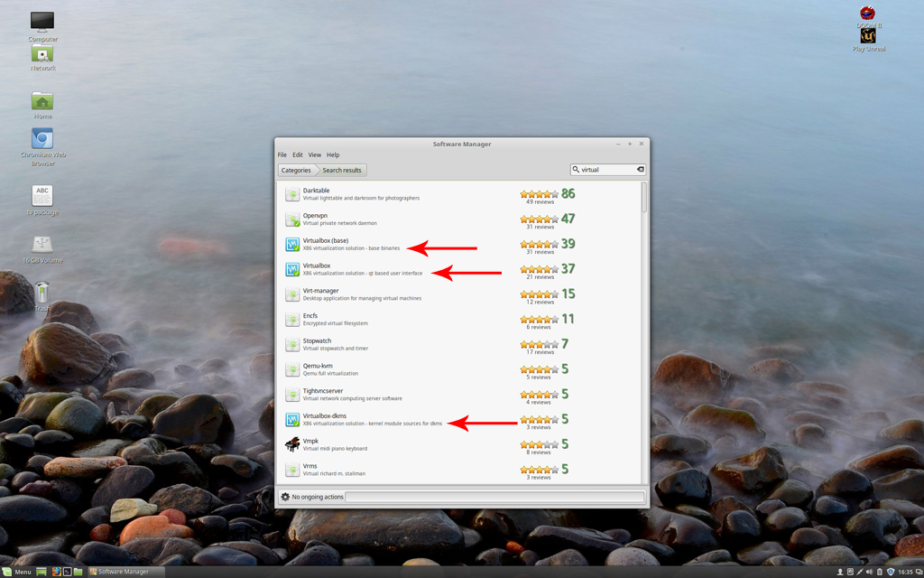Click the clock showing 16:35
924x578 pixels.
tap(906, 572)
